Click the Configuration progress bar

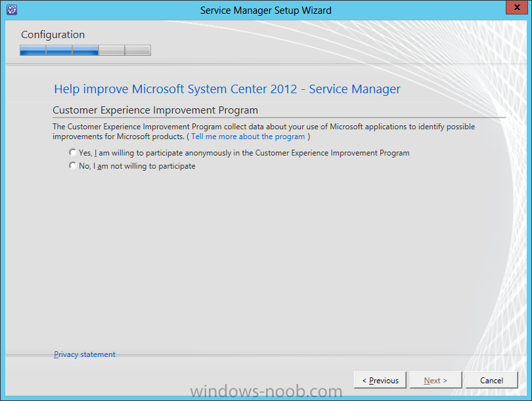click(85, 50)
